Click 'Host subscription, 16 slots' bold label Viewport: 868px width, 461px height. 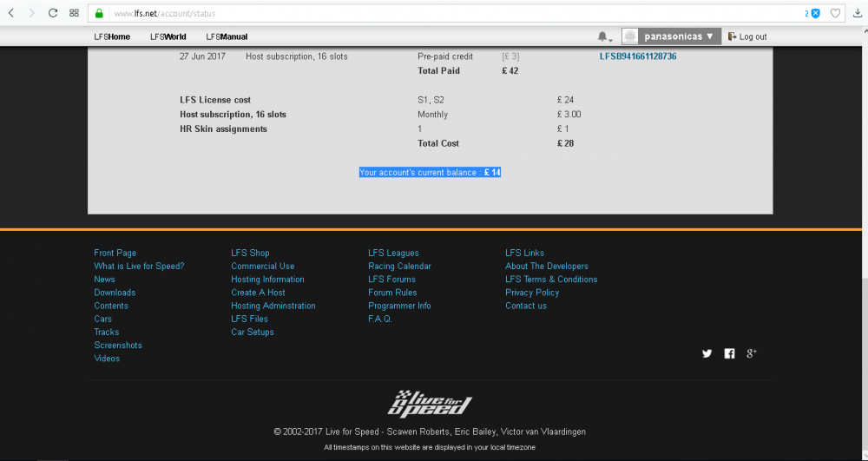point(233,115)
